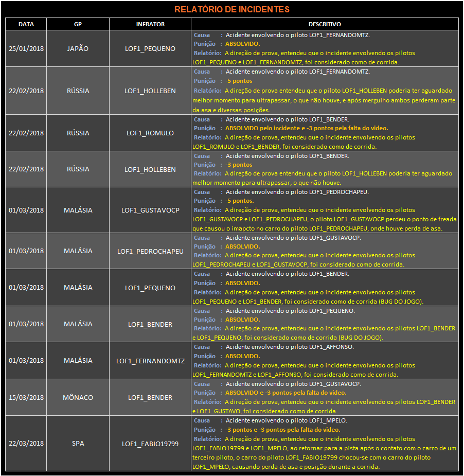Image resolution: width=464 pixels, height=476 pixels.
Task: Select infrator LOF1_PEDROCHAPEU
Action: click(150, 251)
